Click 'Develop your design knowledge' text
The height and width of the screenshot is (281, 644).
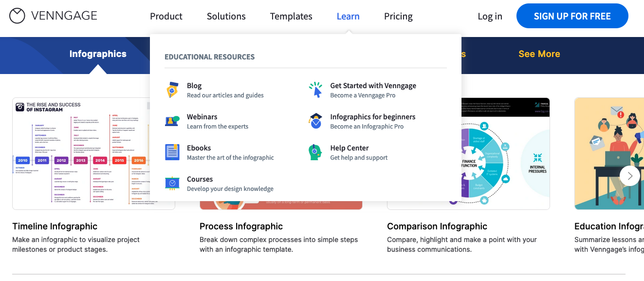coord(230,189)
